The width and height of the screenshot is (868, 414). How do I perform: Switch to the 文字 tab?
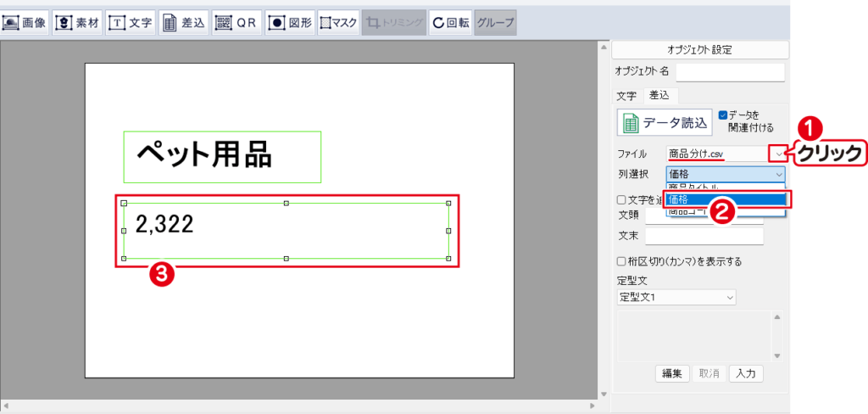coord(626,95)
